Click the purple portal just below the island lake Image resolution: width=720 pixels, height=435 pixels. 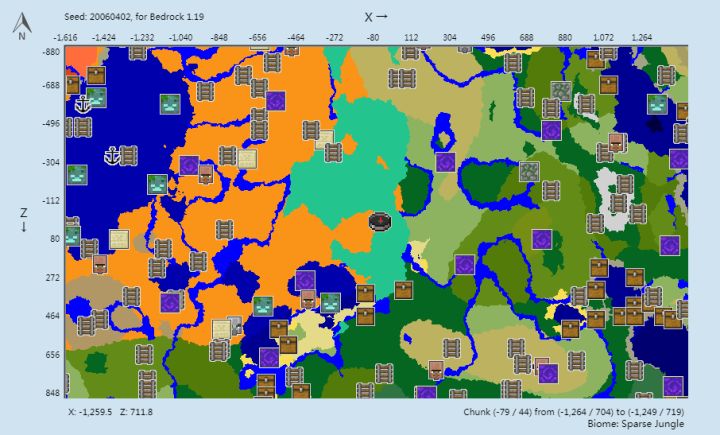pos(445,162)
